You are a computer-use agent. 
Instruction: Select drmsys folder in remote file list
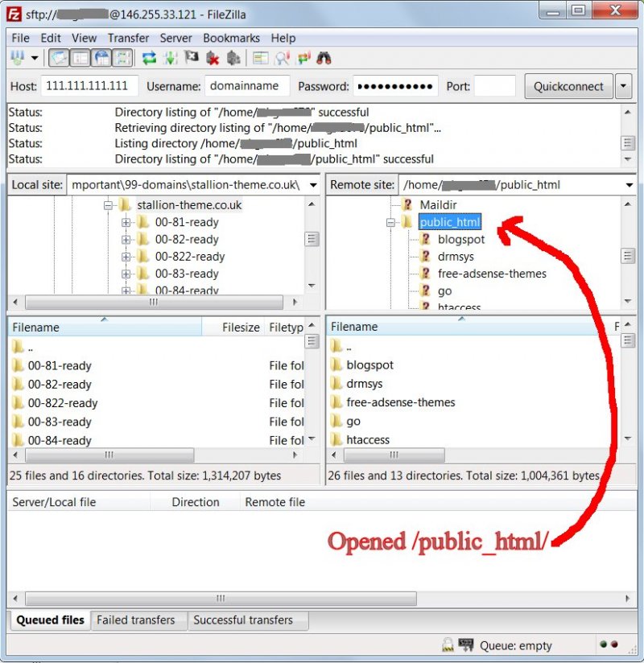(364, 384)
